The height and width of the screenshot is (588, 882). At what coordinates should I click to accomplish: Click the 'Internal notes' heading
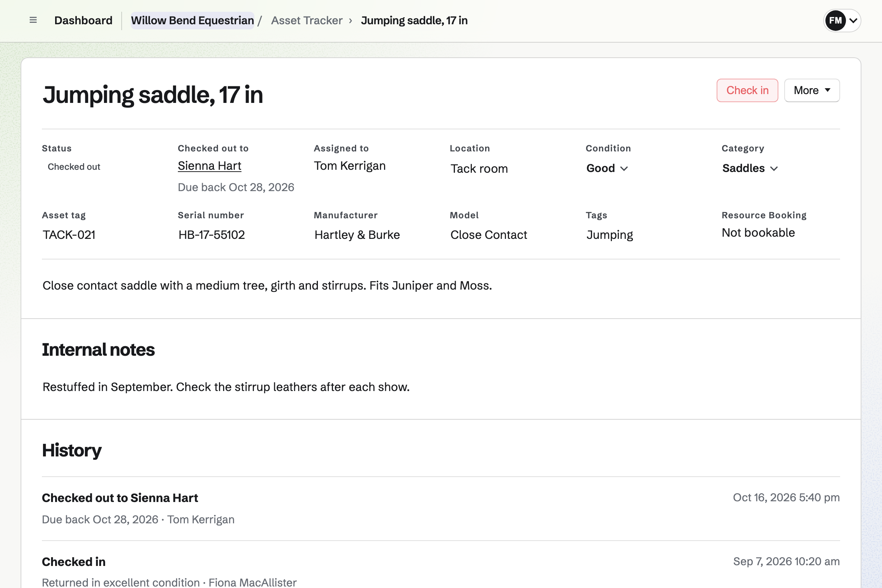click(98, 349)
